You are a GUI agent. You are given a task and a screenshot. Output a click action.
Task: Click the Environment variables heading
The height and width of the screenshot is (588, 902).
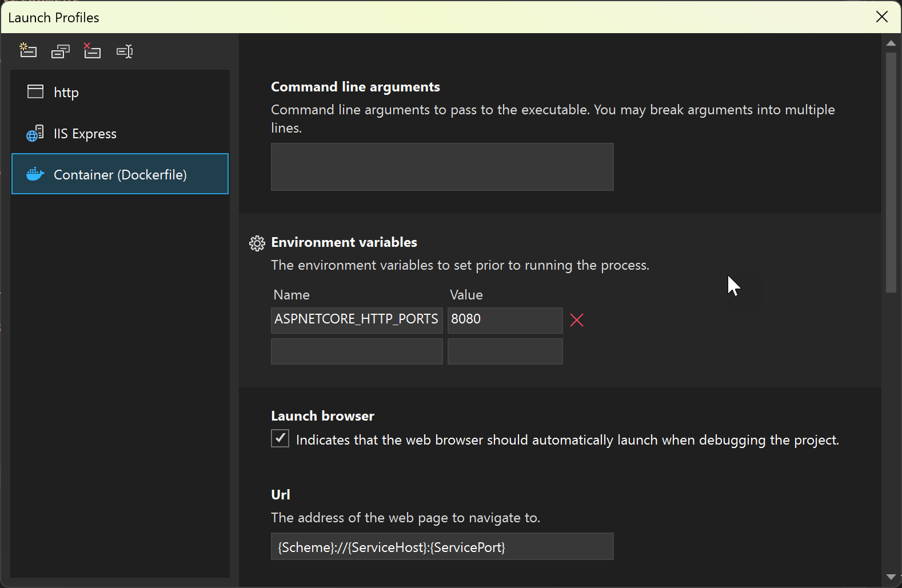click(x=344, y=242)
